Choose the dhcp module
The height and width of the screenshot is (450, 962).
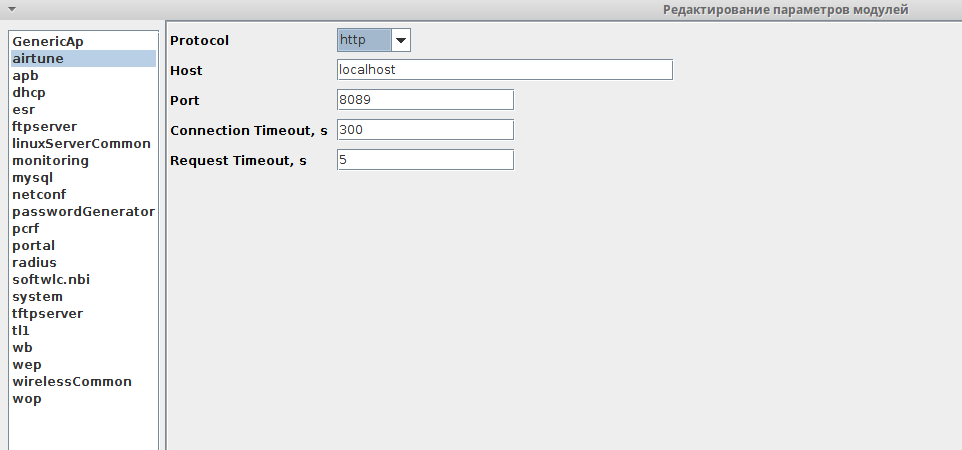pyautogui.click(x=28, y=93)
